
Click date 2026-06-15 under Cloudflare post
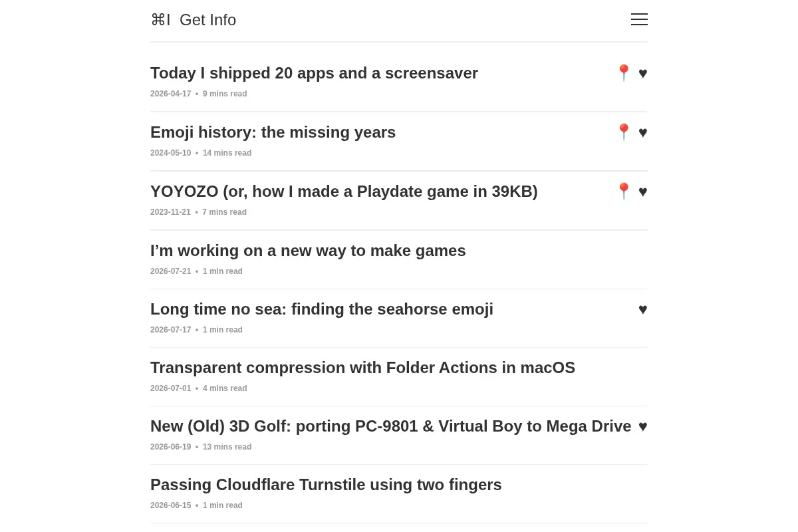pos(170,505)
